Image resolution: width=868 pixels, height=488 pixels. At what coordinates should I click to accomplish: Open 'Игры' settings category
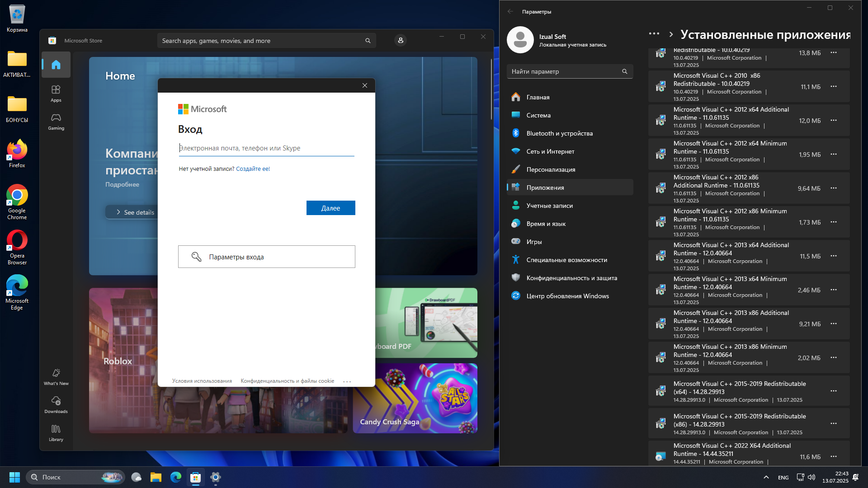[x=570, y=242]
